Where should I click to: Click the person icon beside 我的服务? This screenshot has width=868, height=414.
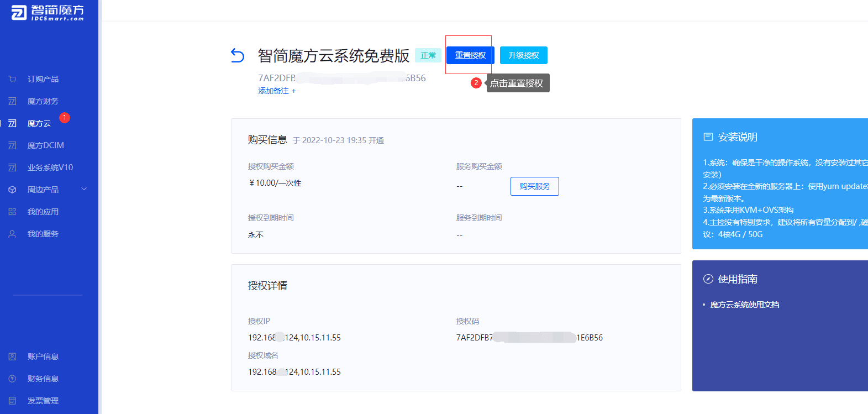pyautogui.click(x=12, y=234)
